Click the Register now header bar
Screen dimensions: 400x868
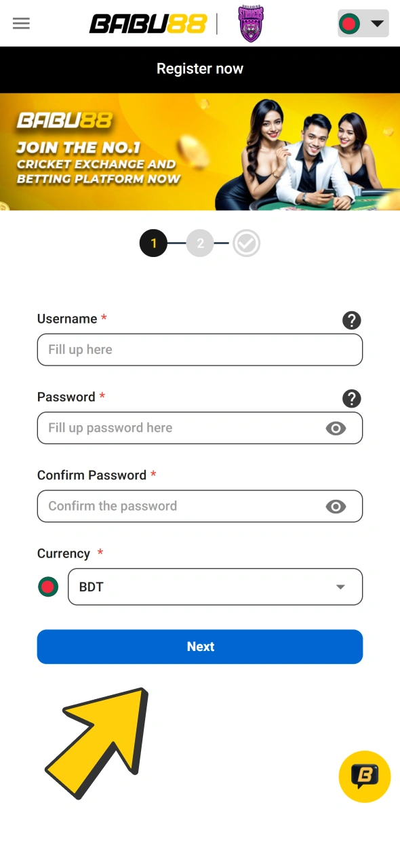tap(200, 68)
